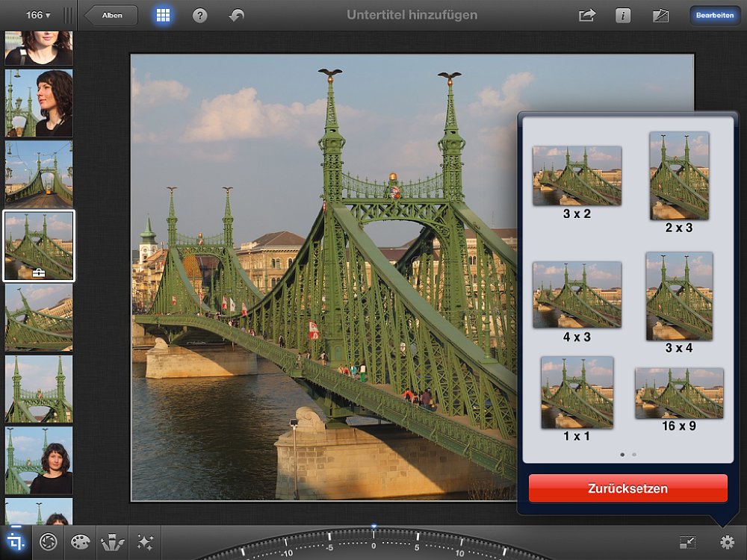Select the bridge roadway with tram thumbnail
The width and height of the screenshot is (747, 560).
pyautogui.click(x=39, y=174)
